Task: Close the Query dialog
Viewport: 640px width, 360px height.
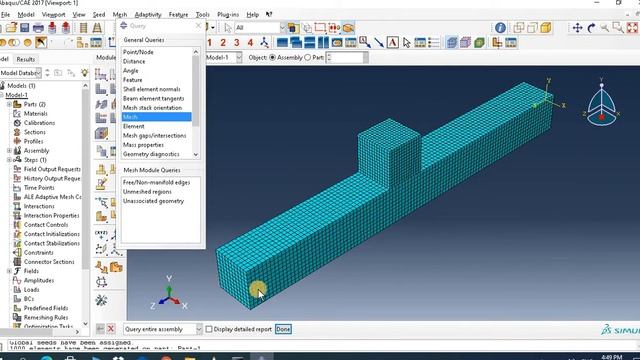Action: (198, 26)
